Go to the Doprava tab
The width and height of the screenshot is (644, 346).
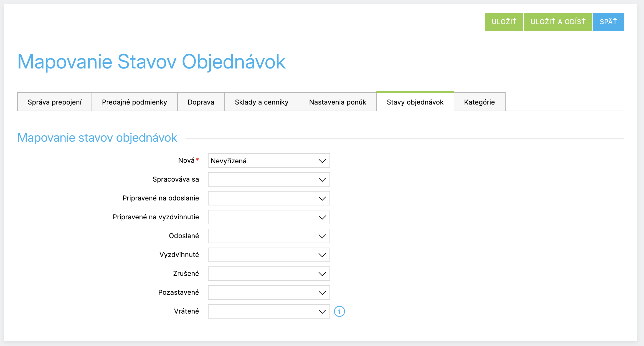(201, 102)
